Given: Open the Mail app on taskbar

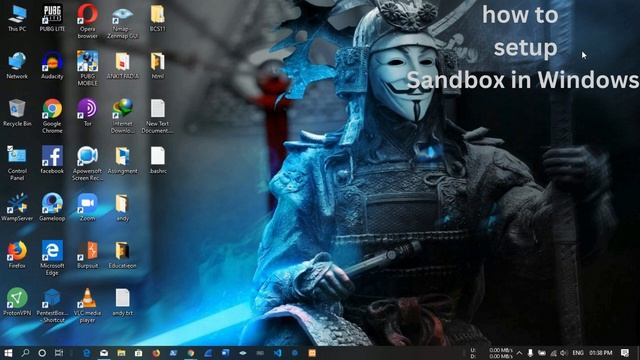Looking at the screenshot, I should click(x=104, y=353).
